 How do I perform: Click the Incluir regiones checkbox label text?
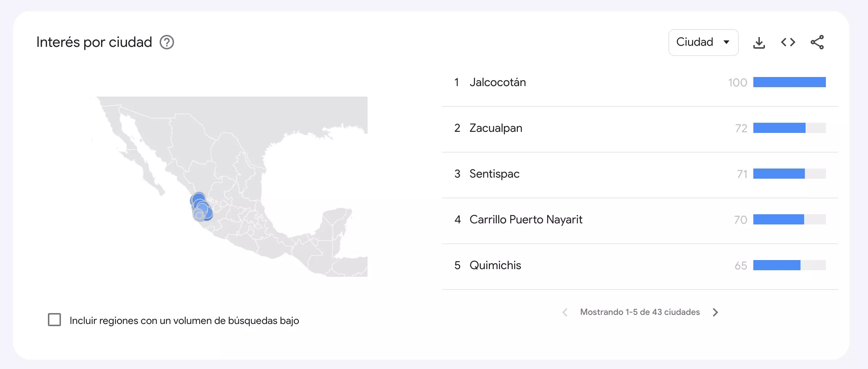pyautogui.click(x=184, y=321)
